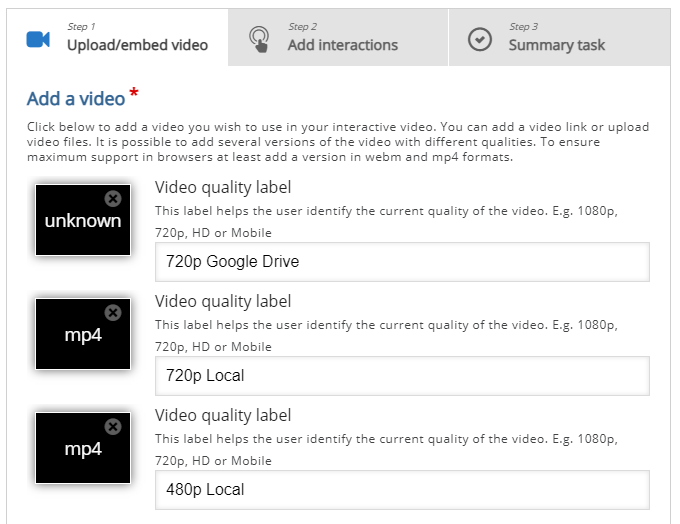This screenshot has width=680, height=524.
Task: Edit the 480p Local quality label field
Action: (402, 490)
